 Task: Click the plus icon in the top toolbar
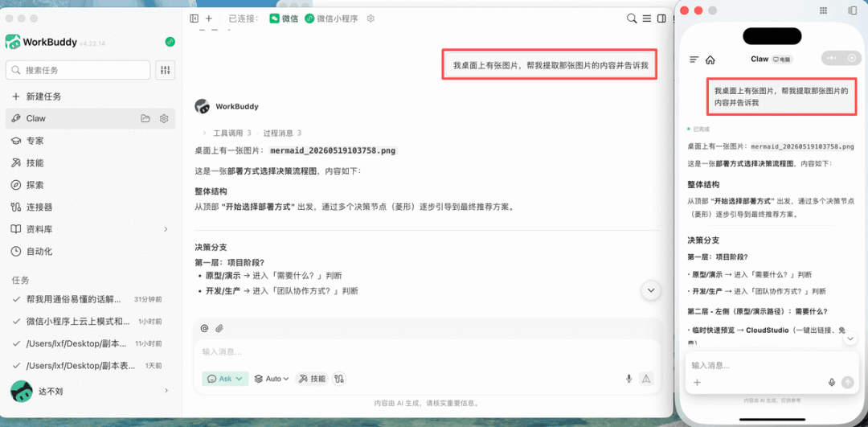coord(209,18)
